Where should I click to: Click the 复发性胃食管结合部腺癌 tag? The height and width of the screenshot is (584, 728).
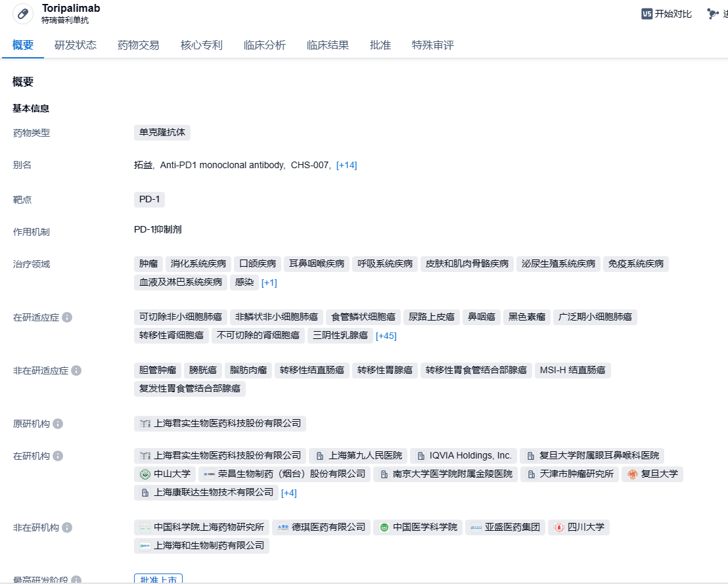tap(190, 388)
